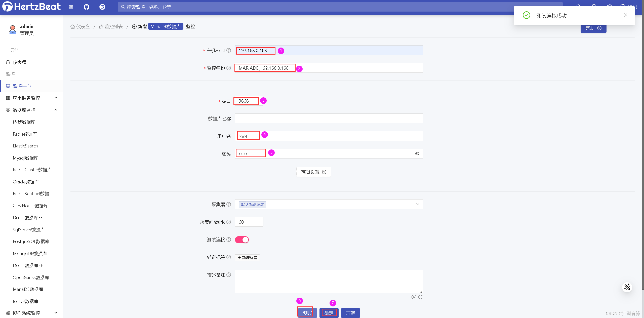Click the 仪表盘 gauge icon in sidebar
The height and width of the screenshot is (318, 644).
[8, 62]
